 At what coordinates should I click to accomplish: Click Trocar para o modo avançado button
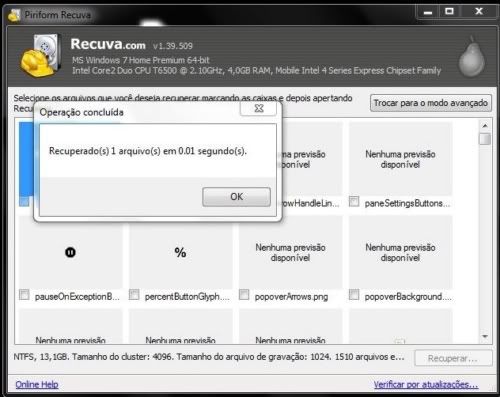coord(431,103)
